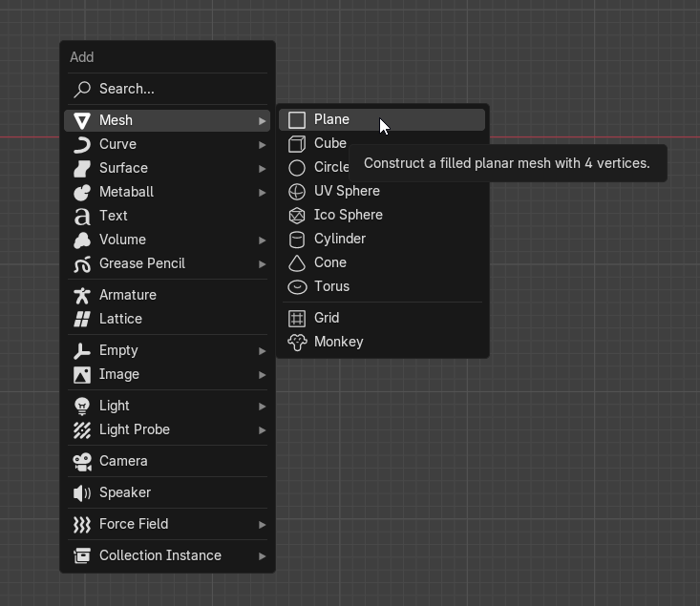Viewport: 700px width, 606px height.
Task: Select Grid from the Mesh submenu
Action: tap(327, 318)
